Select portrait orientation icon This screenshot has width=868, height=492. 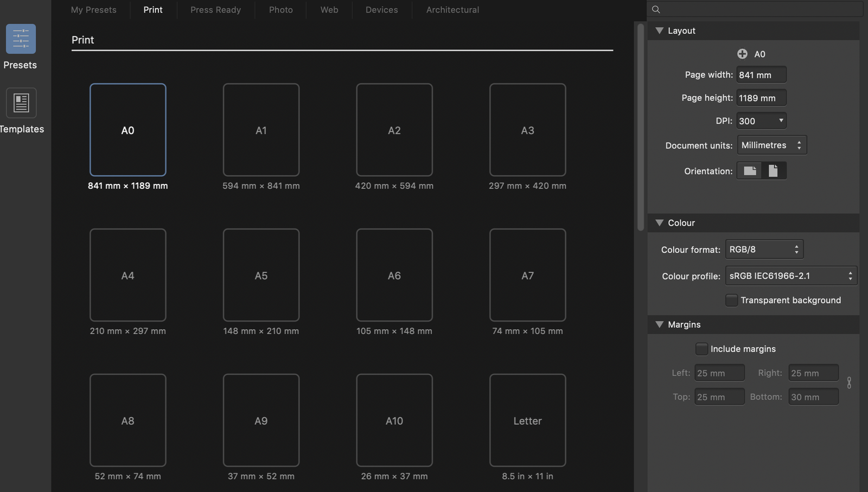click(x=773, y=171)
